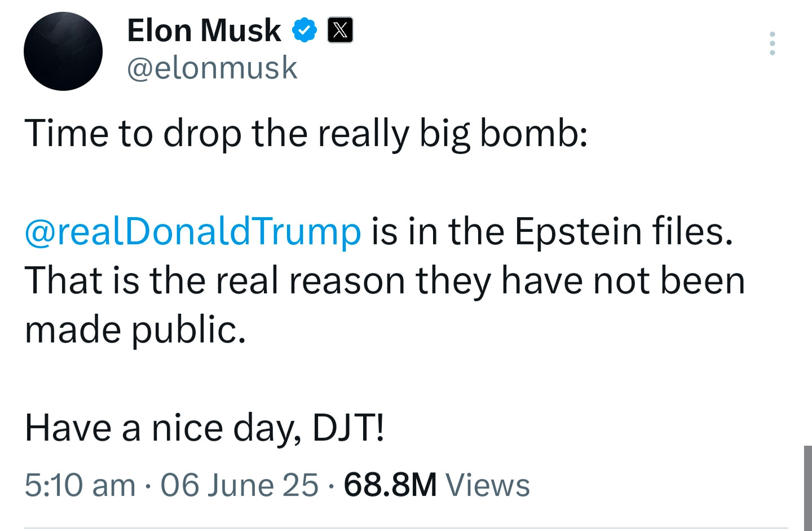Click the 5:10 am timestamp
The image size is (812, 531).
point(80,485)
